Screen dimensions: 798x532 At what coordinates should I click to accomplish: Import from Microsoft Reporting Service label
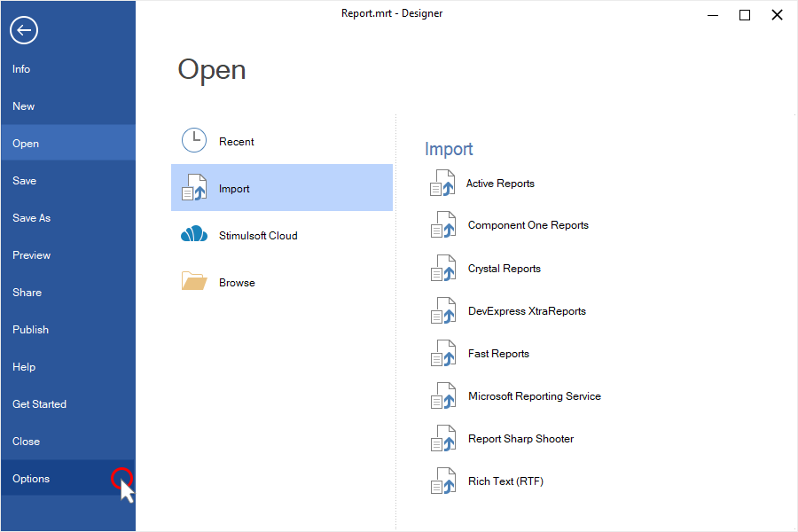535,396
